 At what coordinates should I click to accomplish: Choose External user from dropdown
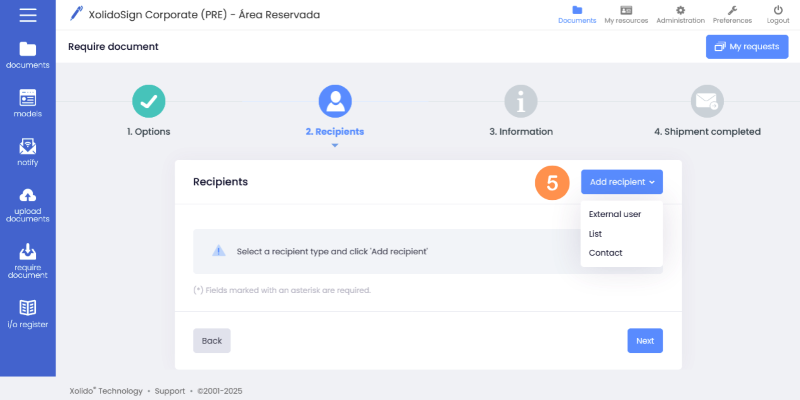pyautogui.click(x=614, y=214)
